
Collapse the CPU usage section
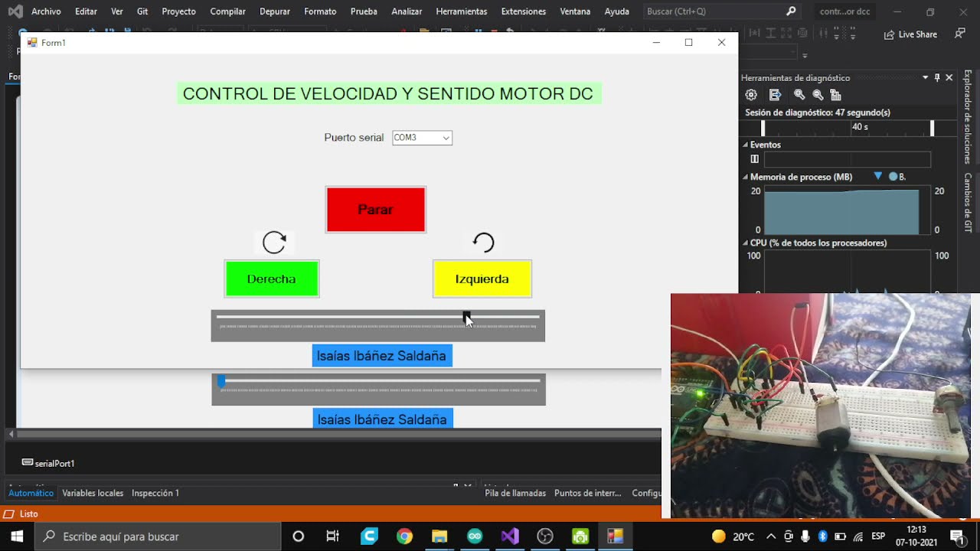(745, 243)
